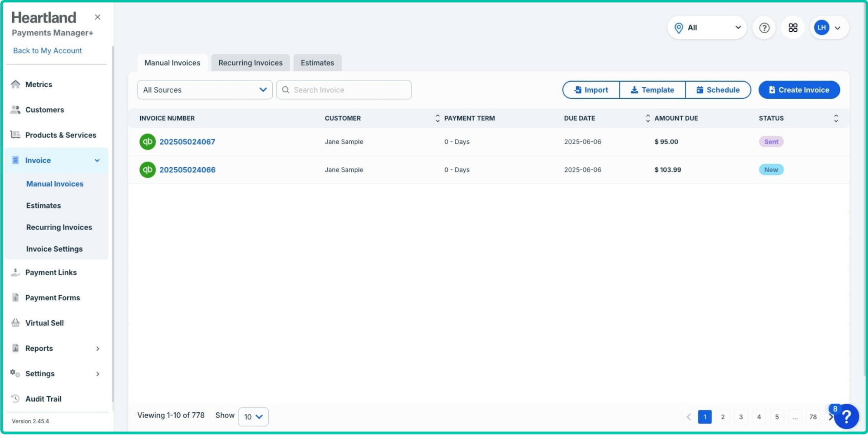Click the help question mark icon in header
This screenshot has width=868, height=435.
(764, 28)
